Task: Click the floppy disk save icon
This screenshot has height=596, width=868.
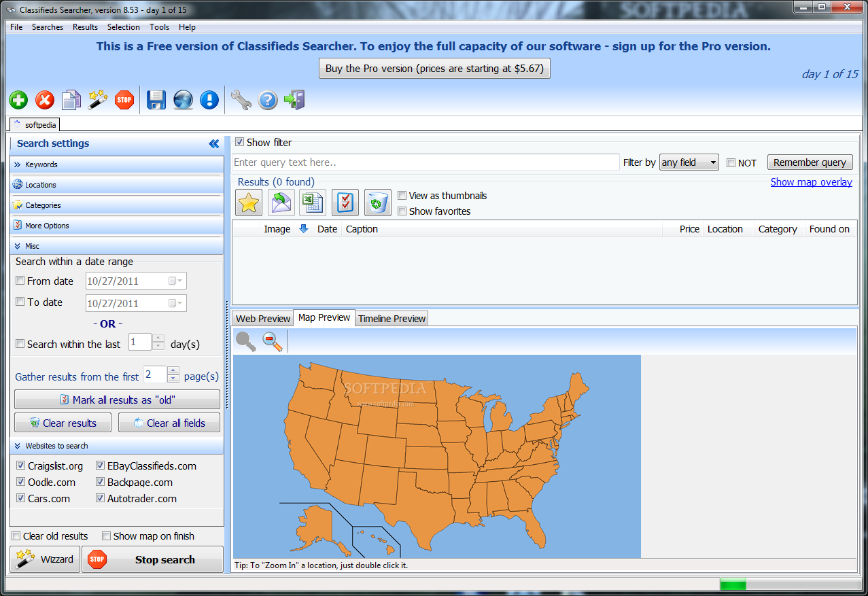Action: point(156,101)
